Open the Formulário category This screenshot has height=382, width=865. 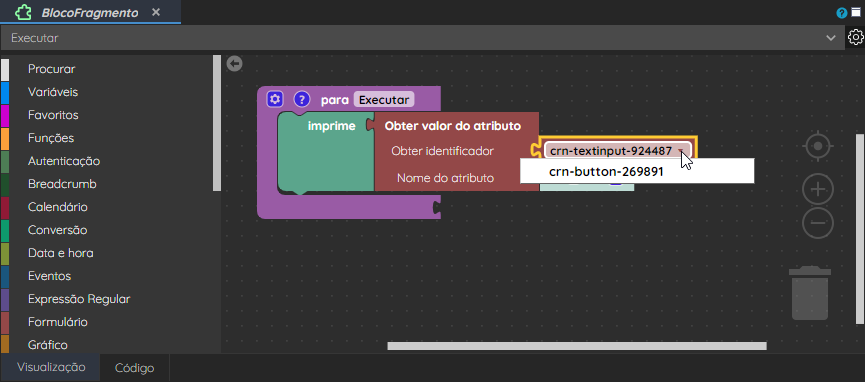tap(57, 322)
